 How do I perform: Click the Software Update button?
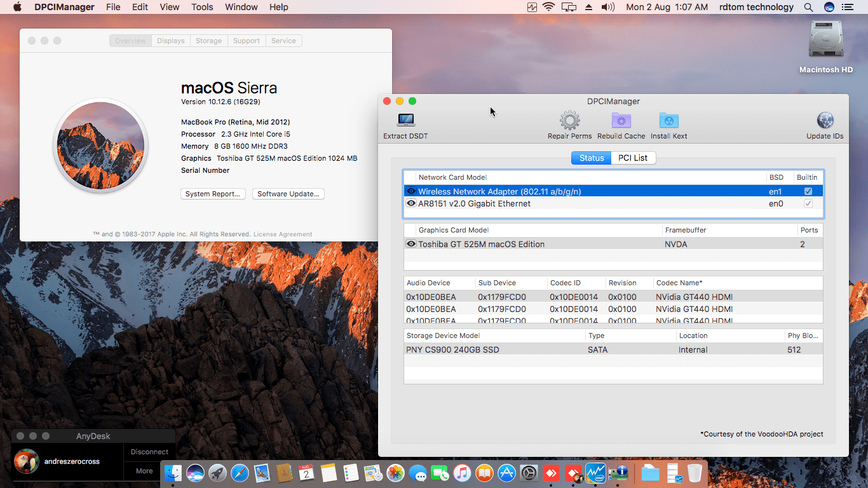pyautogui.click(x=288, y=194)
